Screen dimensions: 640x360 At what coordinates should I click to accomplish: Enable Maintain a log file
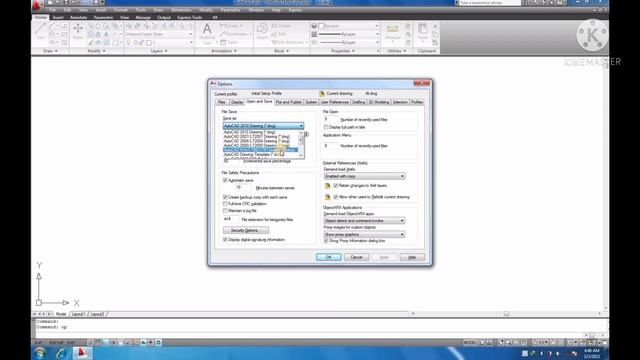tap(225, 211)
